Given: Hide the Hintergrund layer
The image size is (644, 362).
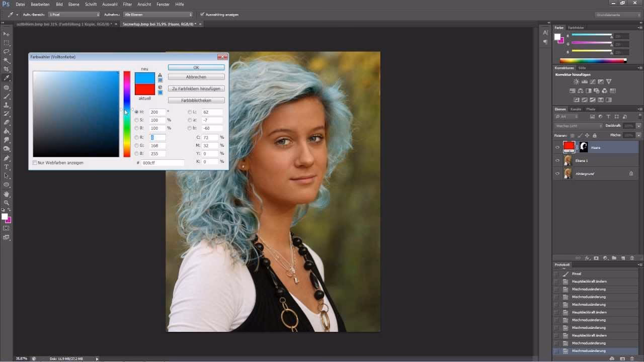Looking at the screenshot, I should point(557,173).
